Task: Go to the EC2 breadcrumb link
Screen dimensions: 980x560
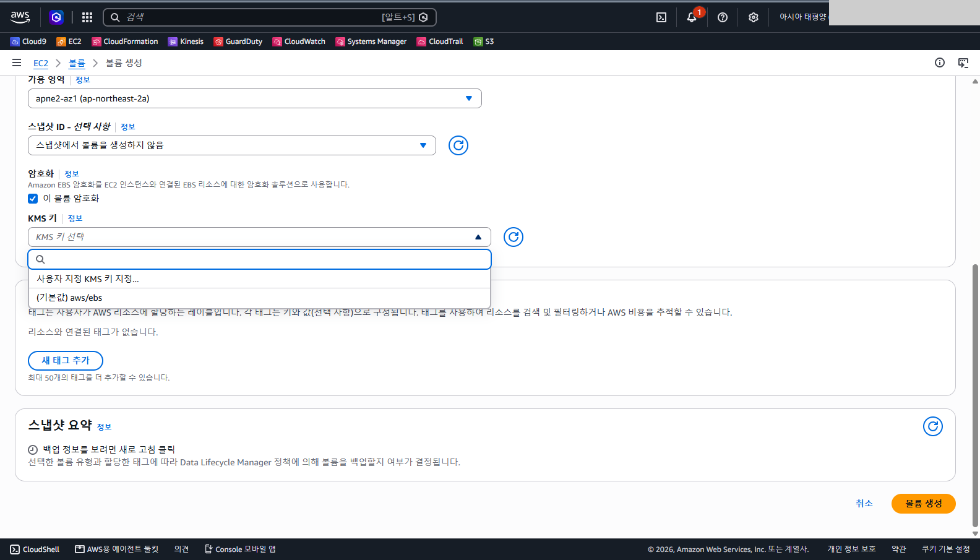Action: (x=41, y=63)
